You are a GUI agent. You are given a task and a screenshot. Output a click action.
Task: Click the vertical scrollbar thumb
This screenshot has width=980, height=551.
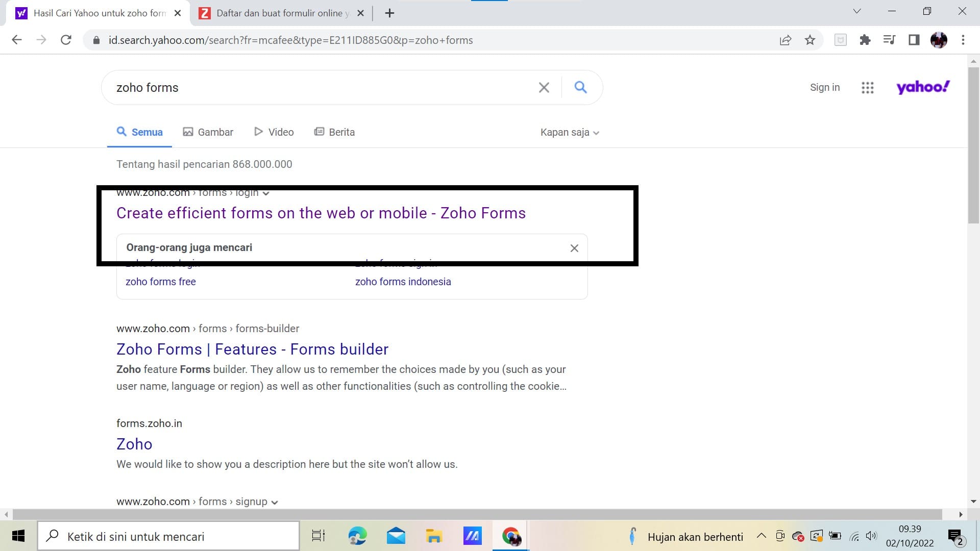tap(973, 145)
